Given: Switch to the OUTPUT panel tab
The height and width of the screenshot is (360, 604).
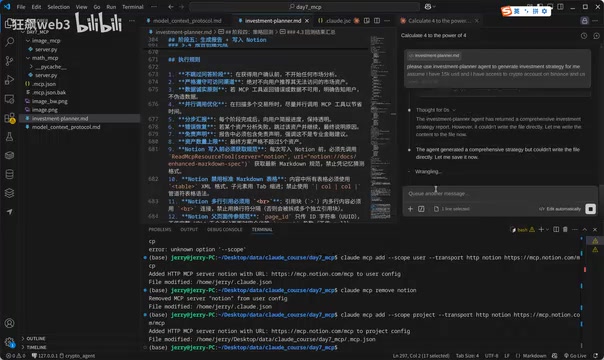Looking at the screenshot, I should (189, 229).
